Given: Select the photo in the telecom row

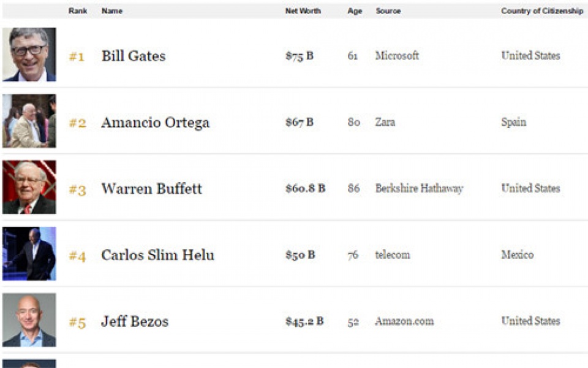Looking at the screenshot, I should coord(29,254).
